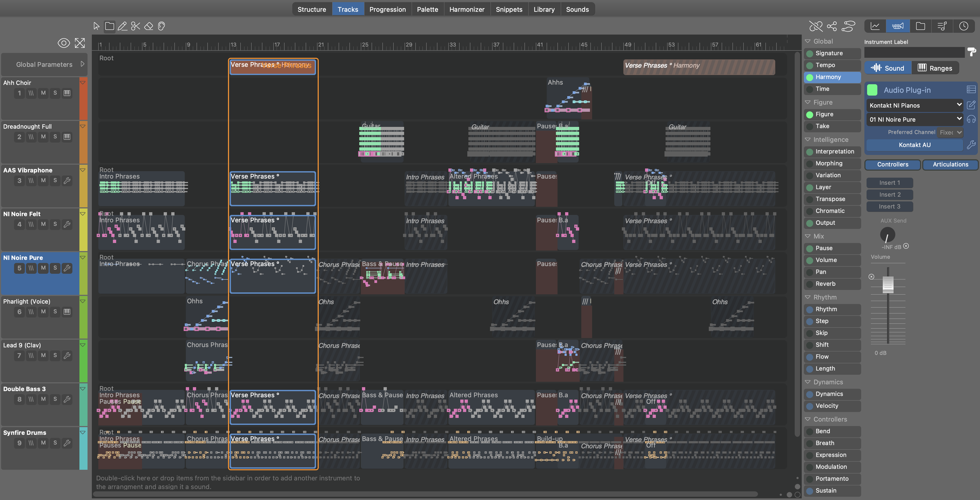Select the eraser tool
Image resolution: width=980 pixels, height=500 pixels.
point(148,26)
